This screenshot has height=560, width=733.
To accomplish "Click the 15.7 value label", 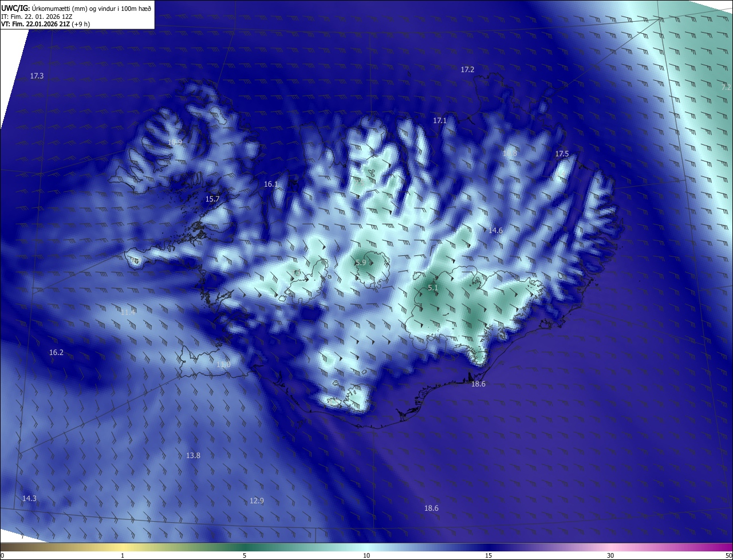I will click(212, 199).
